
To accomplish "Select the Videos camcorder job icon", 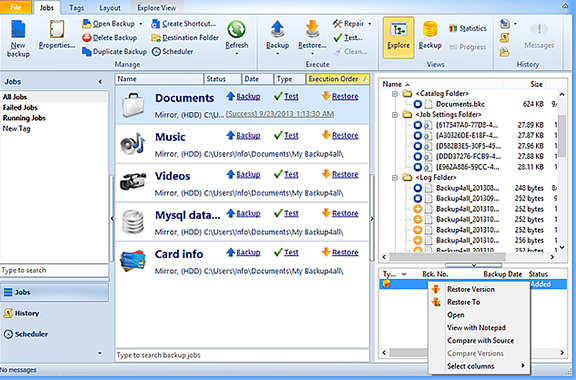I will point(133,182).
